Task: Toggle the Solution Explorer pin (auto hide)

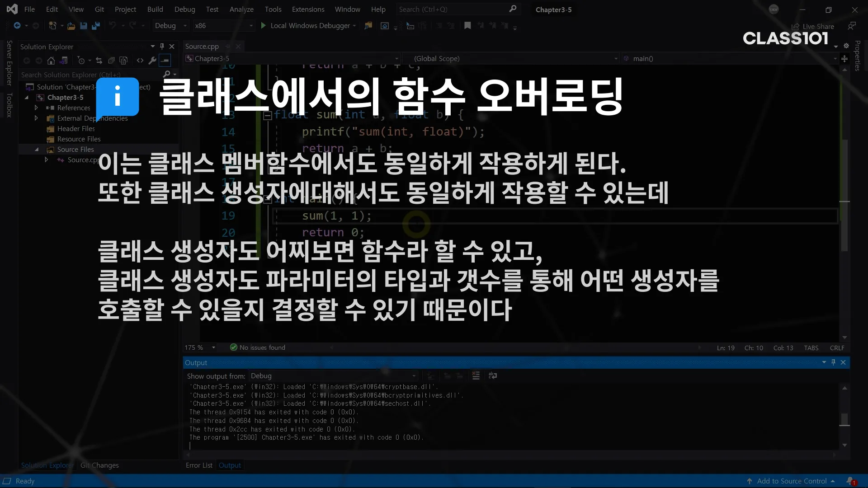Action: [x=162, y=47]
